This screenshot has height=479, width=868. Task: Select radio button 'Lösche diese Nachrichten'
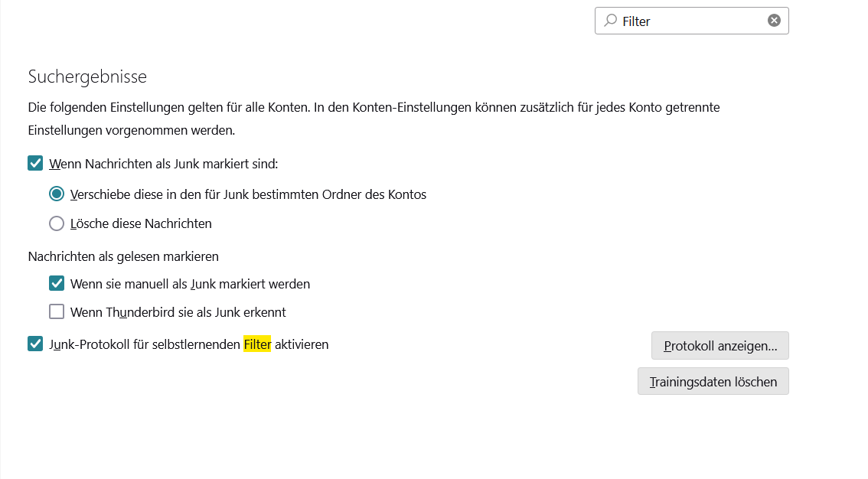(57, 223)
